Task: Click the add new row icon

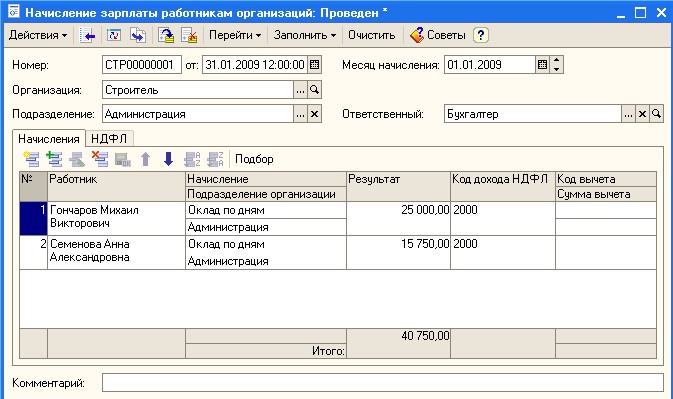Action: pyautogui.click(x=31, y=159)
